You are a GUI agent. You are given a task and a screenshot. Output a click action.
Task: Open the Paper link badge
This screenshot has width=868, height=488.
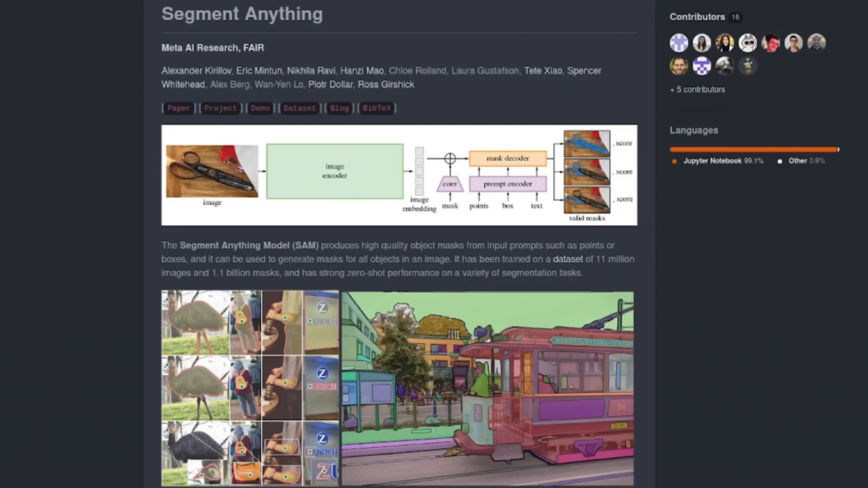point(179,108)
